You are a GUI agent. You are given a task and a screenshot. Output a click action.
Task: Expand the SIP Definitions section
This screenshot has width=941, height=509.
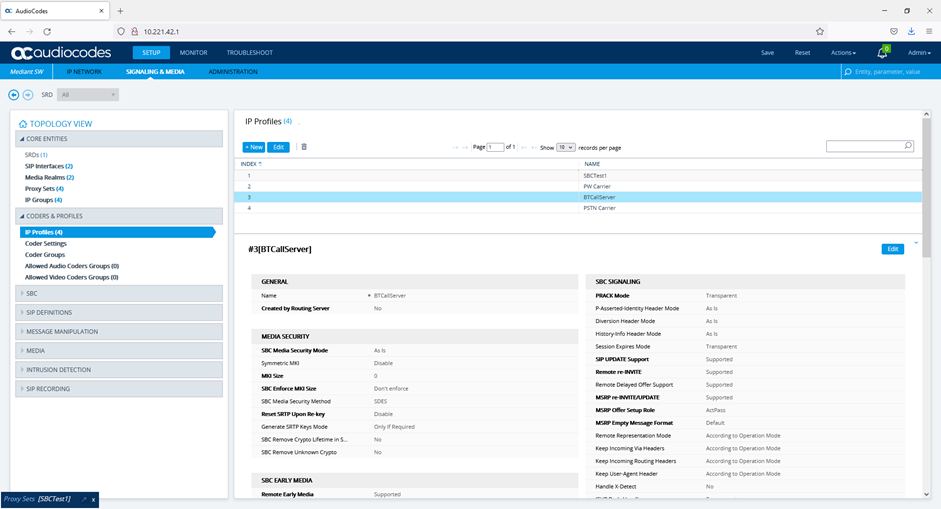pos(119,313)
